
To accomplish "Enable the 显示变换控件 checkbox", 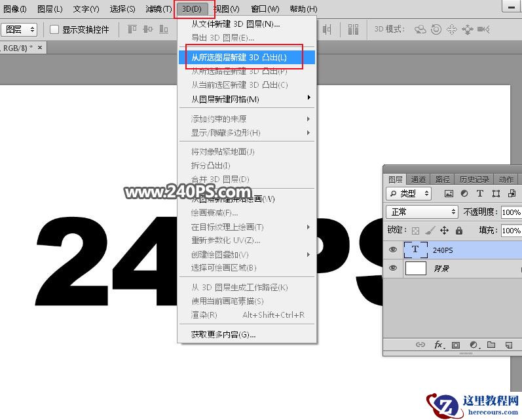I will click(x=54, y=29).
